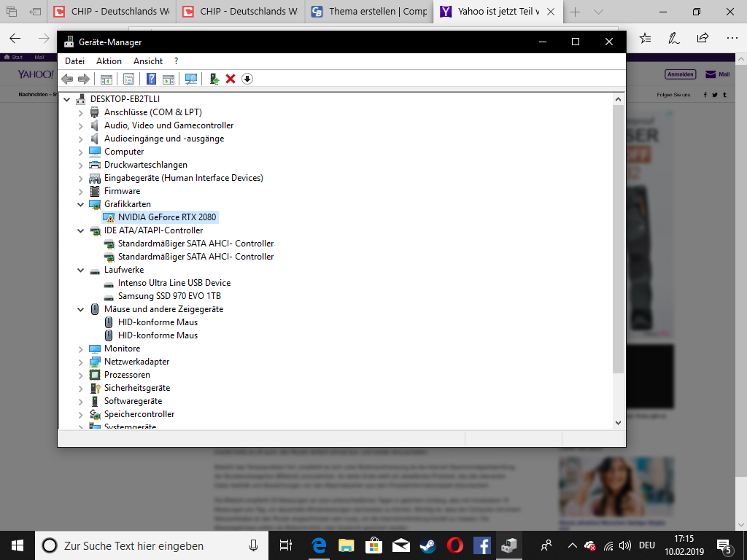Click the Back arrow in Geräte-Manager toolbar

67,79
